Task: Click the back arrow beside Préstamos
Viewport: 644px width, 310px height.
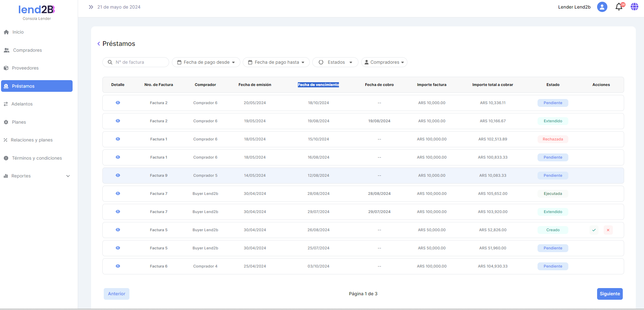Action: [x=99, y=44]
